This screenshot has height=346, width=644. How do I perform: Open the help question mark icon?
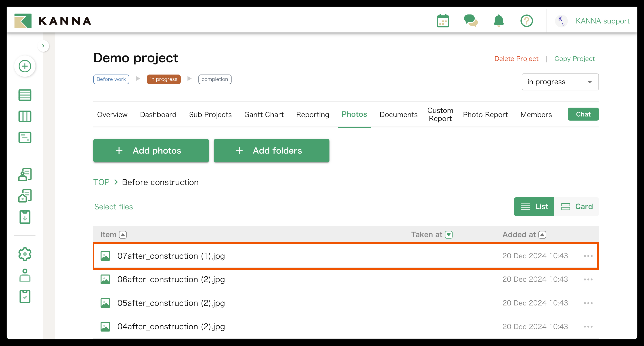click(x=527, y=21)
